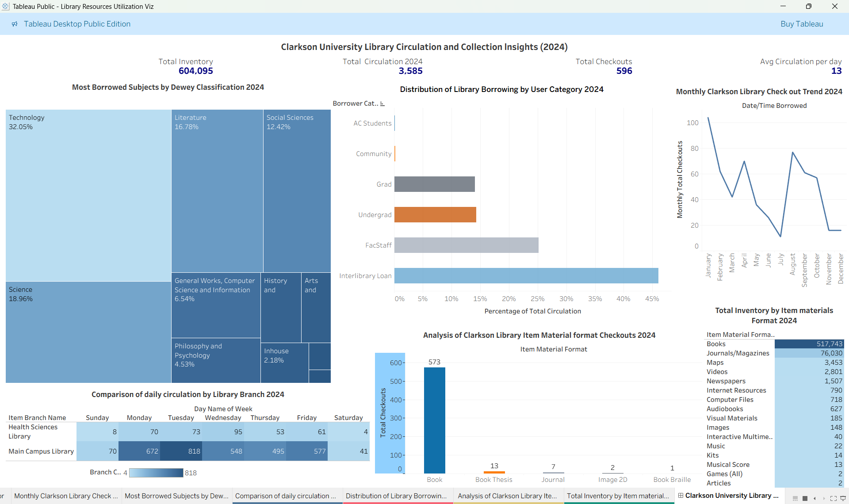Click the Book bar showing 573 checkouts
The width and height of the screenshot is (849, 504).
tap(435, 420)
